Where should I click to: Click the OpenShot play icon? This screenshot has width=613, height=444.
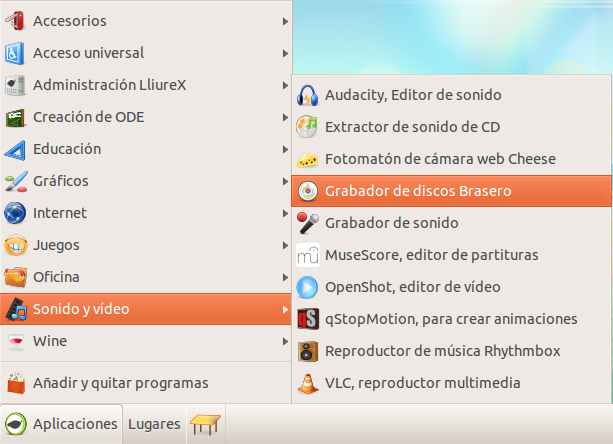(308, 287)
